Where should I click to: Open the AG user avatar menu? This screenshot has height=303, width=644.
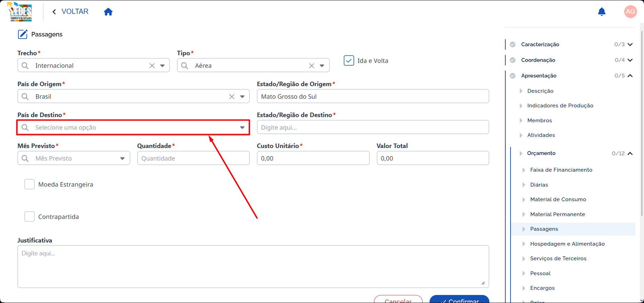pos(630,11)
